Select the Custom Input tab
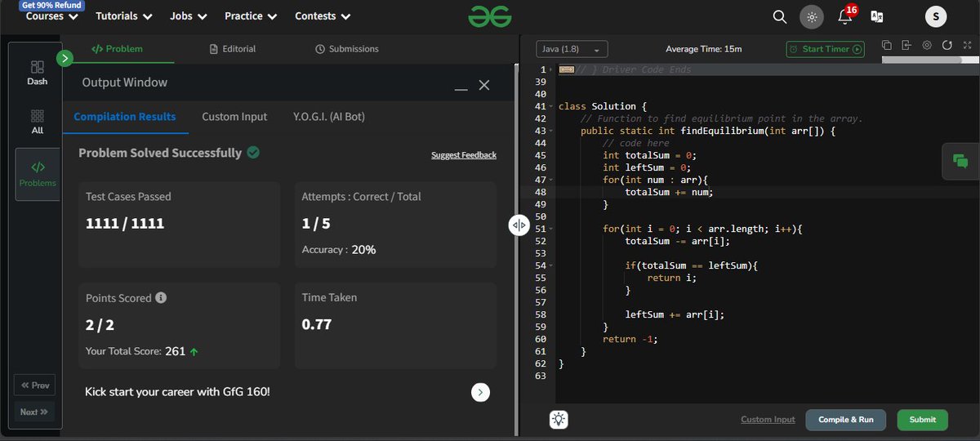The image size is (980, 441). tap(234, 117)
